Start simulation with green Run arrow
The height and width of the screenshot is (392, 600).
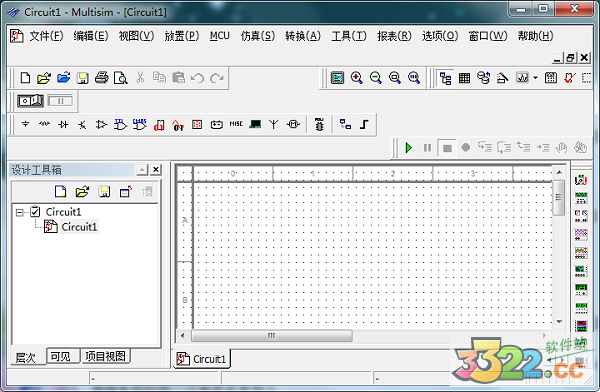tap(409, 147)
